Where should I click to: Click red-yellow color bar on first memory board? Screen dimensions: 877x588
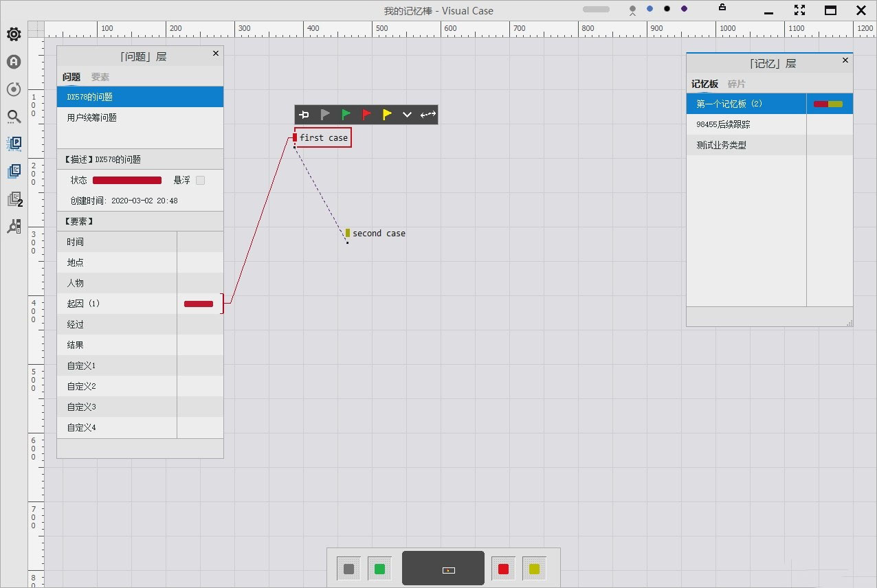pyautogui.click(x=828, y=104)
